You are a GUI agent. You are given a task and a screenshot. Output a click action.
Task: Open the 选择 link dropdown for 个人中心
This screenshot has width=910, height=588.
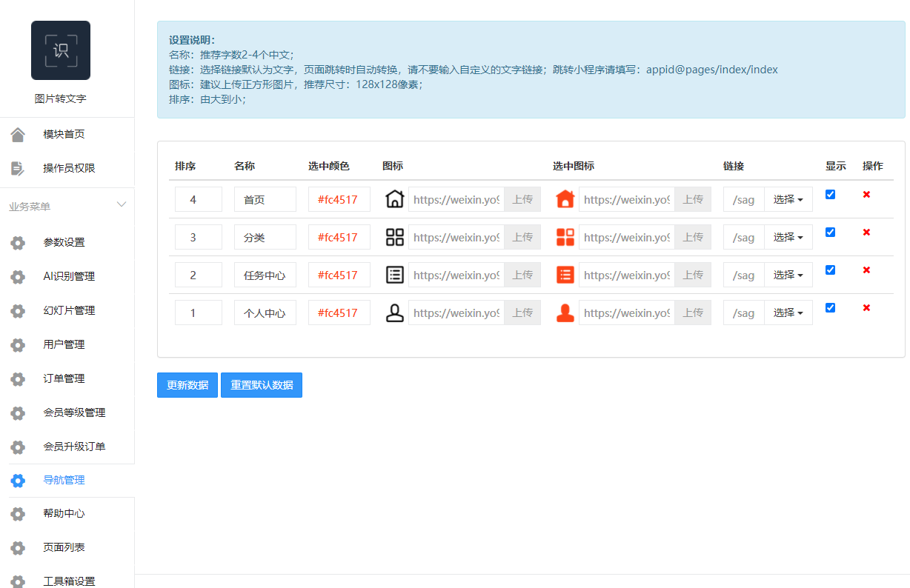click(788, 313)
